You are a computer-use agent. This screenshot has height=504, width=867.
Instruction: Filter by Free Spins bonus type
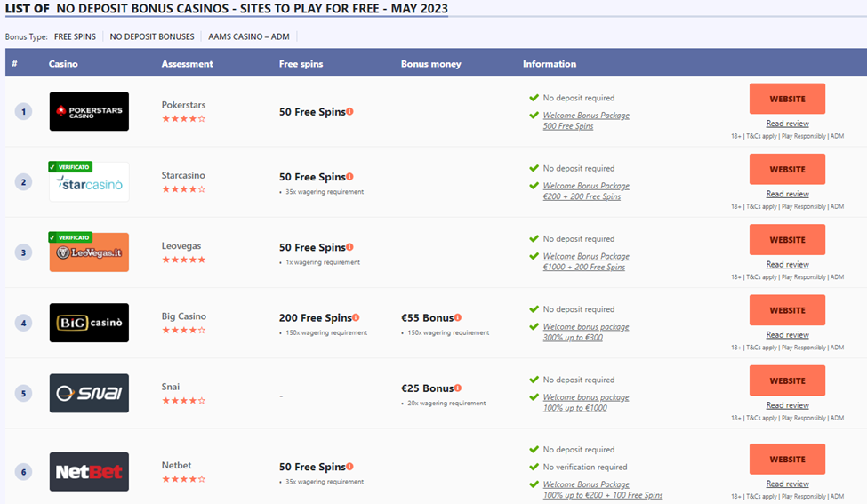(76, 36)
